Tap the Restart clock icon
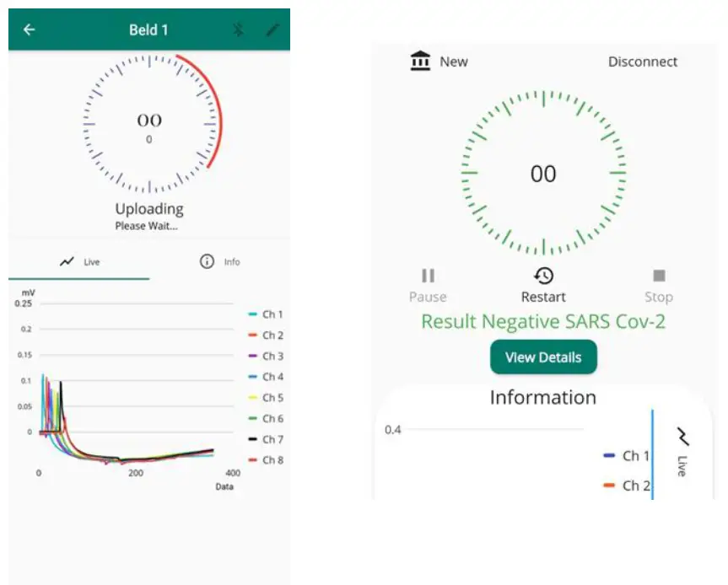The image size is (728, 585). (x=542, y=276)
